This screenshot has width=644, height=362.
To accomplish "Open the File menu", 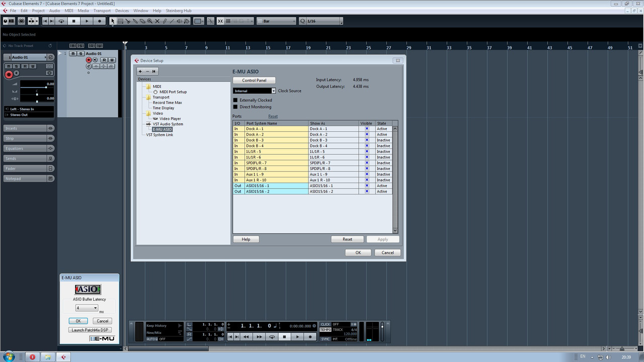I will (x=13, y=11).
